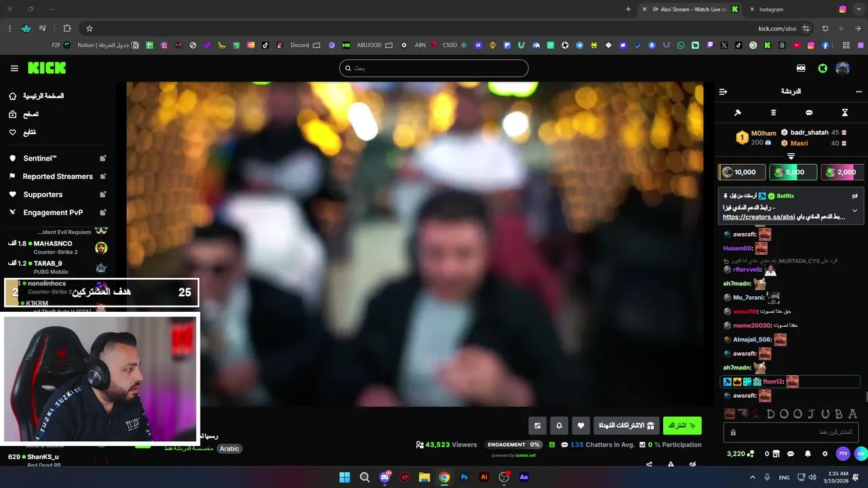Click Masri in gift leaderboard
This screenshot has width=868, height=488.
coord(814,143)
